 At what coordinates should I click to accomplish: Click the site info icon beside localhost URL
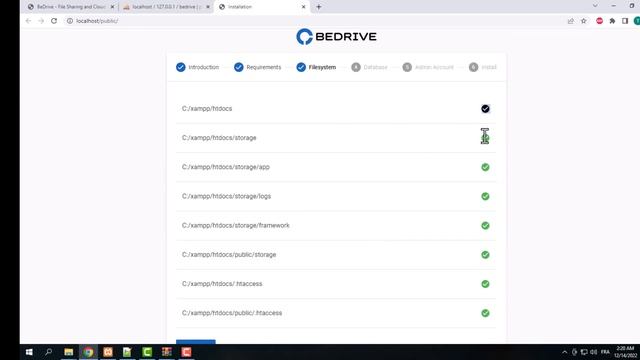point(70,21)
